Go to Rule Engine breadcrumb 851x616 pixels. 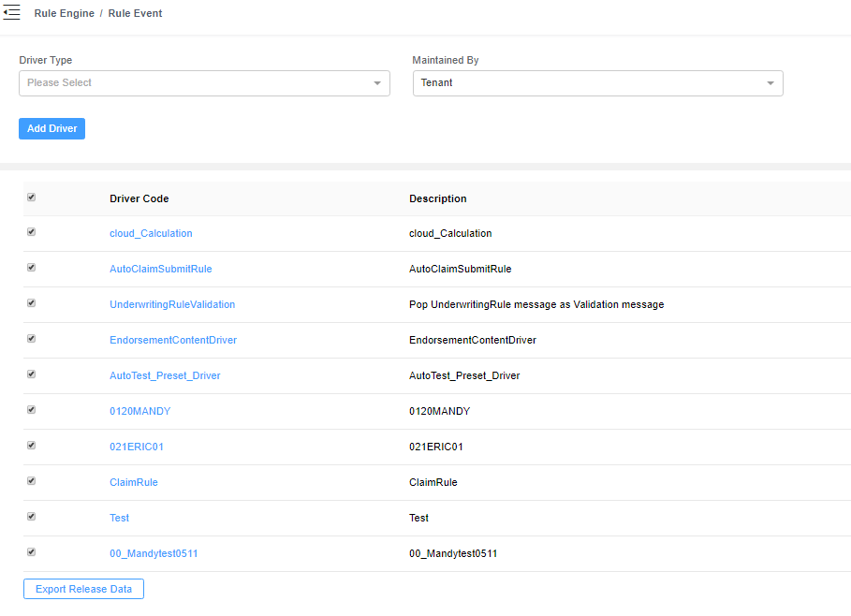(64, 14)
